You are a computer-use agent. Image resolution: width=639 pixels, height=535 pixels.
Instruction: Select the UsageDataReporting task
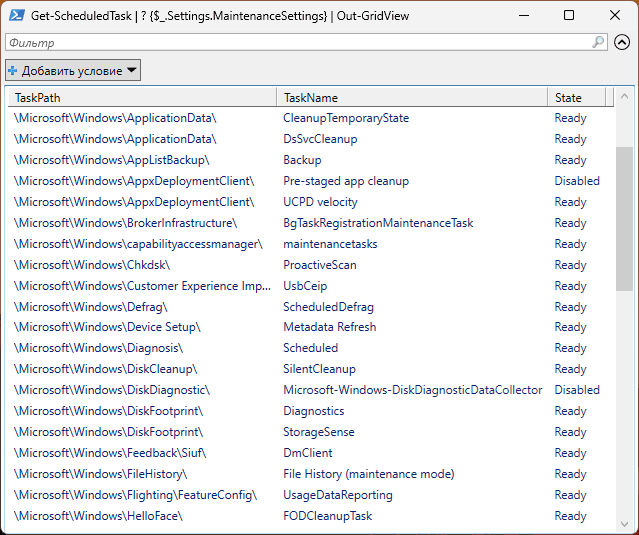(338, 495)
